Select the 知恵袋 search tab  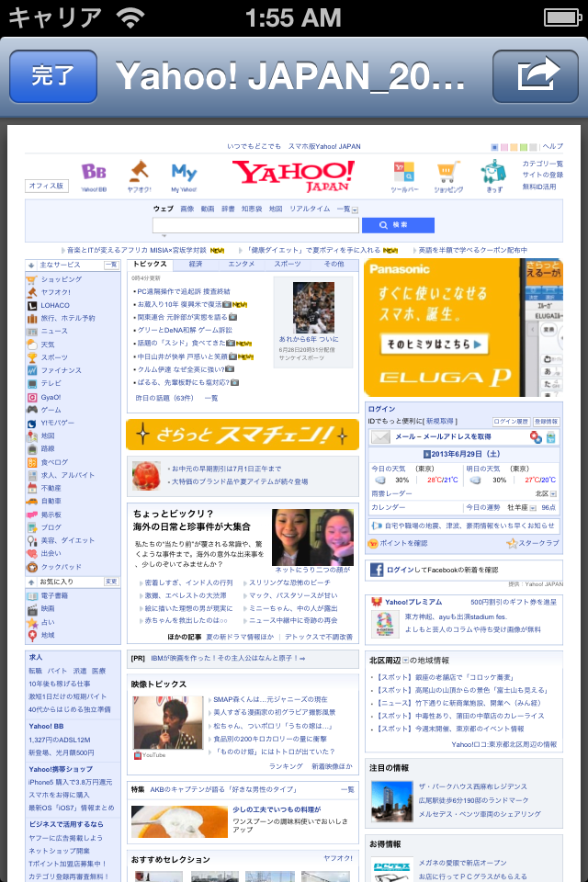[252, 209]
